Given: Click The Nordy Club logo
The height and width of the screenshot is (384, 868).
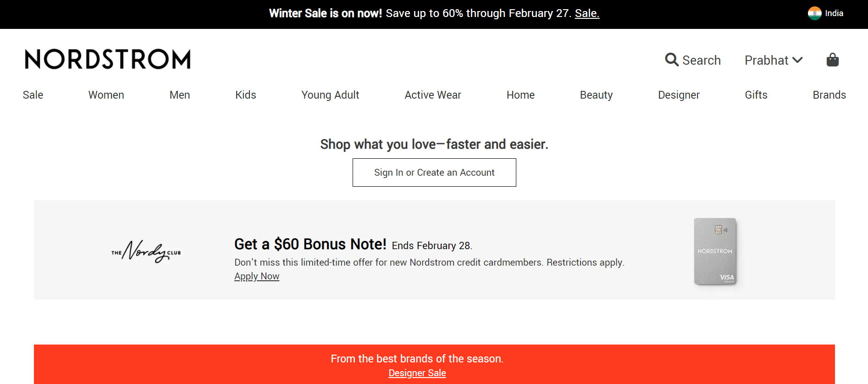Looking at the screenshot, I should [x=146, y=251].
